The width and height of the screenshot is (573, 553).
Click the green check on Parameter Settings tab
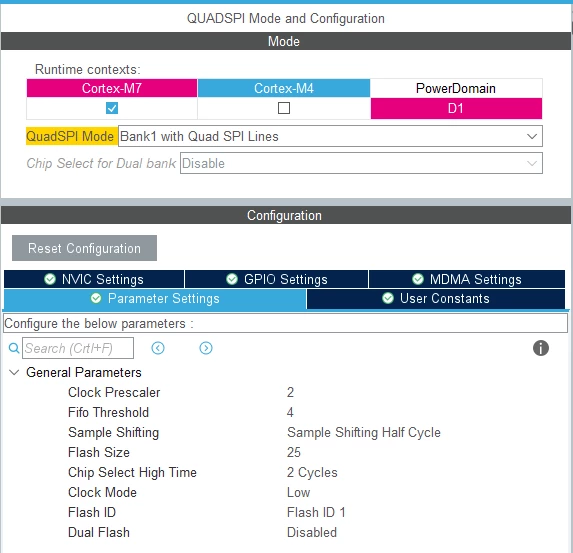pyautogui.click(x=96, y=298)
